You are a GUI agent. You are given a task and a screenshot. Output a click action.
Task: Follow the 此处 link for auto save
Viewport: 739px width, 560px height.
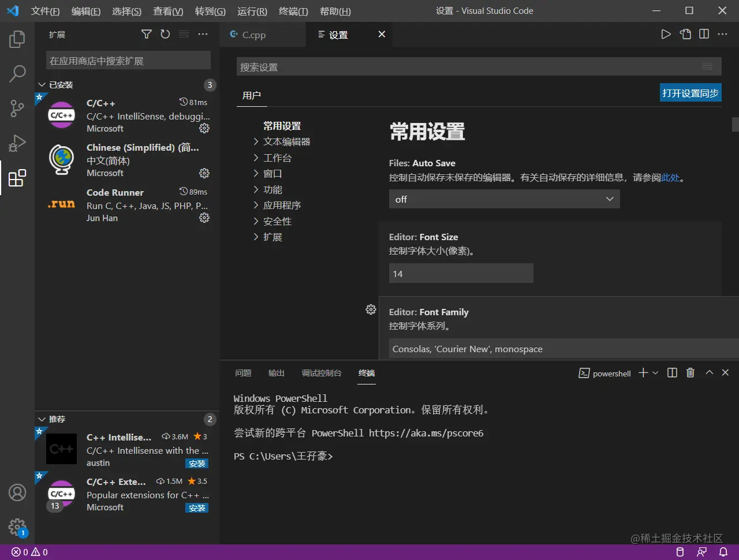coord(670,178)
